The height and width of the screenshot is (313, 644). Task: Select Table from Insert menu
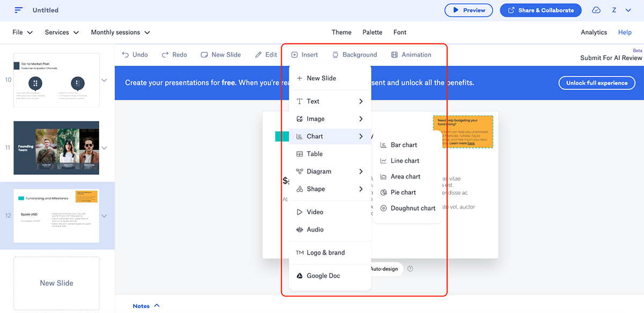tap(314, 154)
